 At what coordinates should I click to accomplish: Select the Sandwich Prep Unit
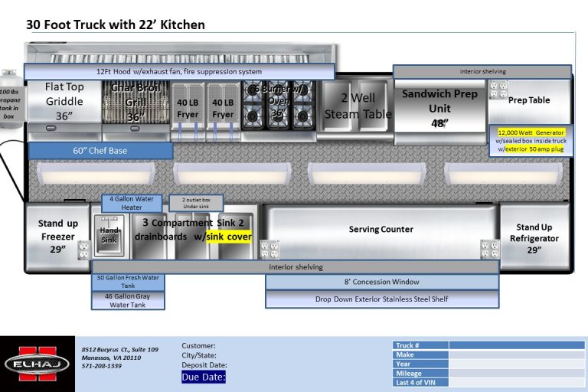click(439, 109)
